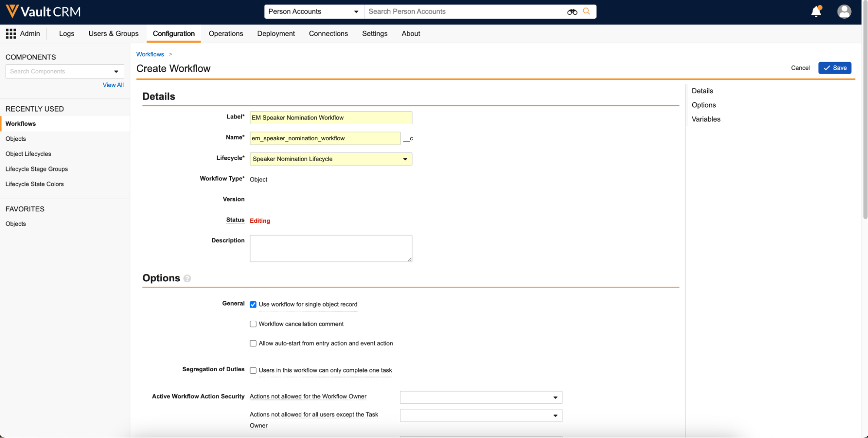Click the binoculars advanced search icon
The width and height of the screenshot is (868, 438).
(x=572, y=12)
